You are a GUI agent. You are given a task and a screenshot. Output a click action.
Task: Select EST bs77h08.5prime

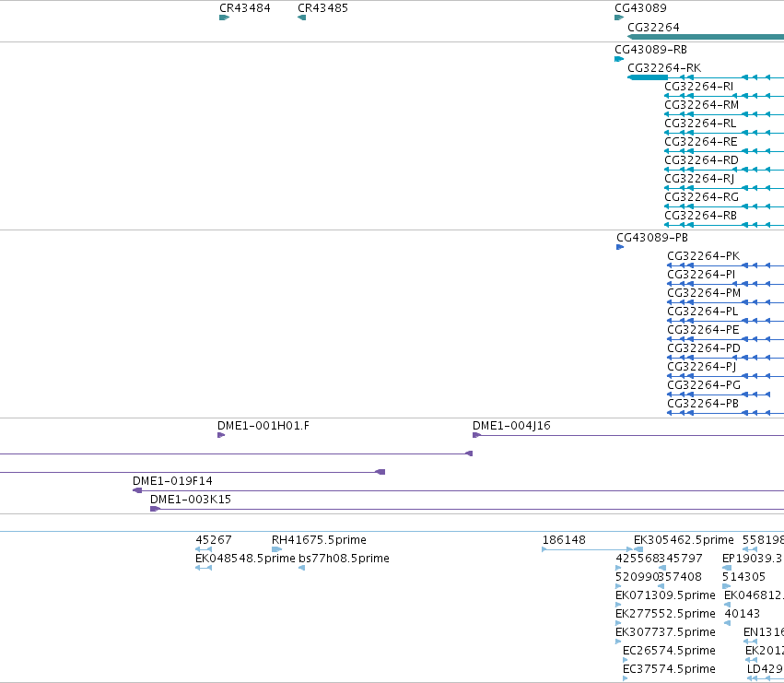pos(344,559)
